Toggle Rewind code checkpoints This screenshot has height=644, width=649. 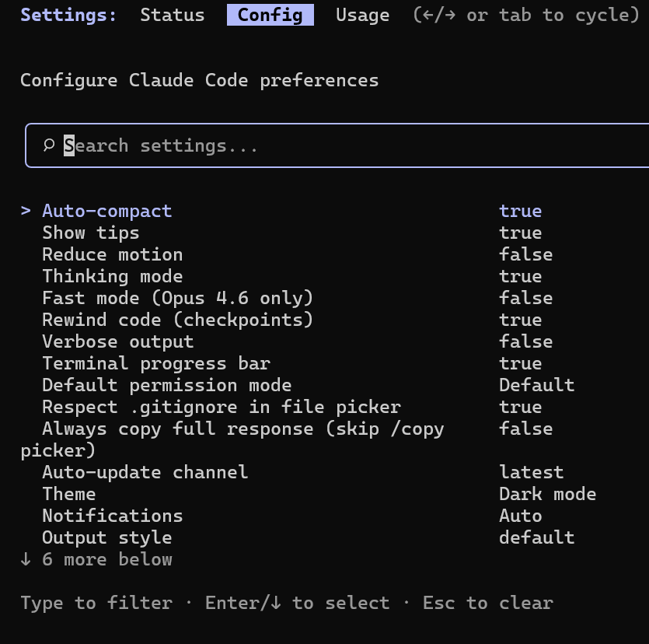177,319
